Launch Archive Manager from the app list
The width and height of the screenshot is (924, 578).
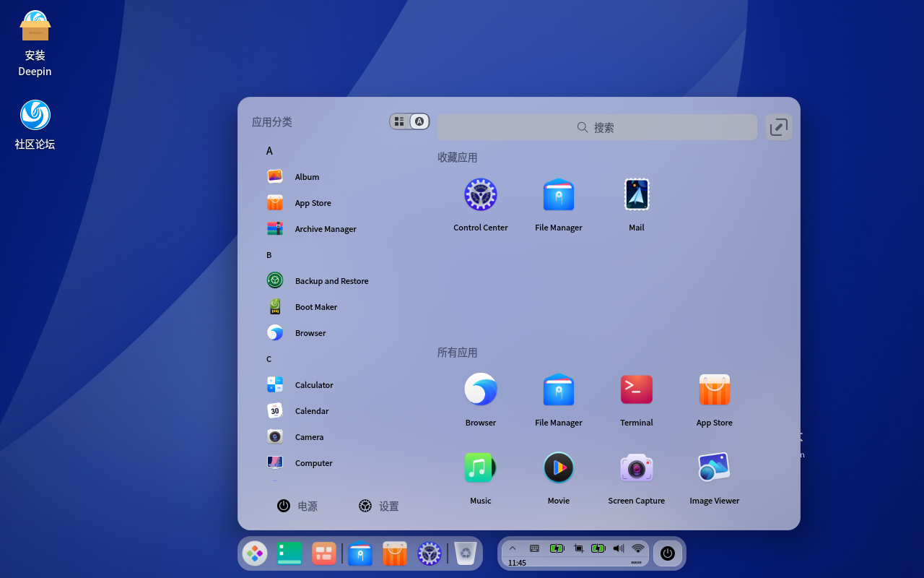pos(325,229)
